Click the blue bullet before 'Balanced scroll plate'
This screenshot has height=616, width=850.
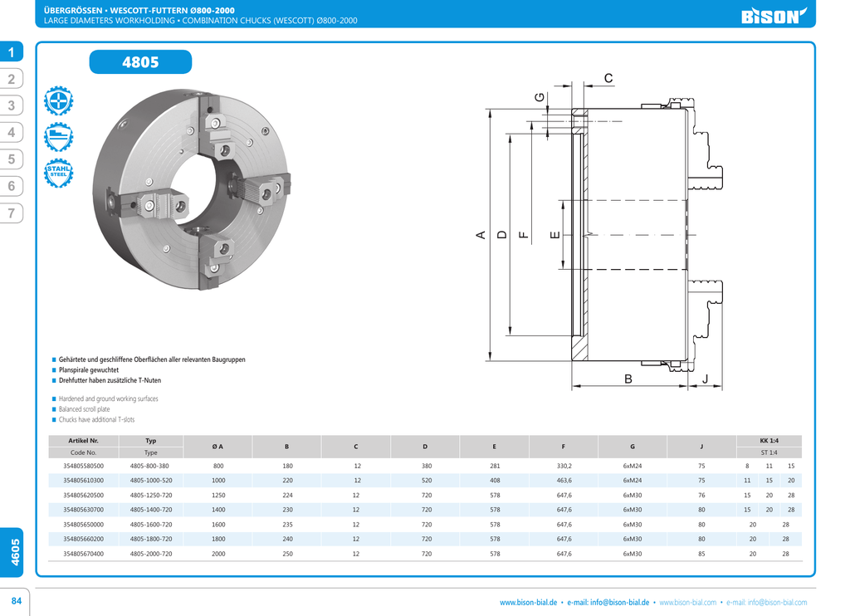(54, 409)
